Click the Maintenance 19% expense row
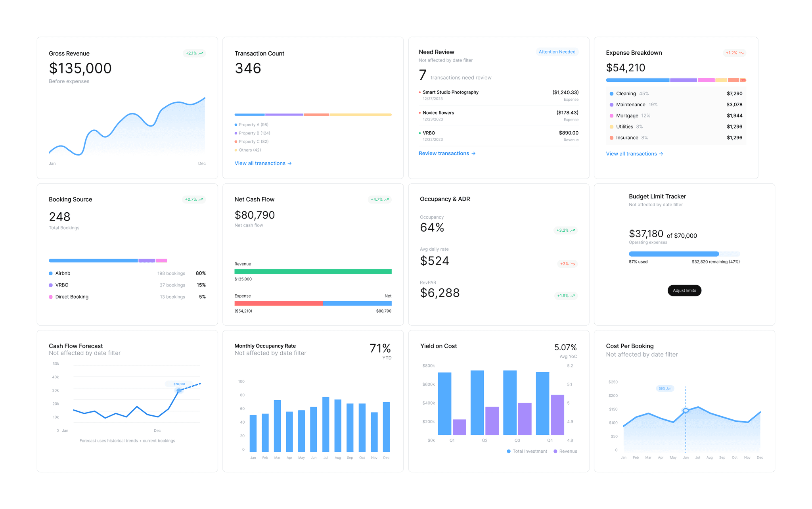Image resolution: width=812 pixels, height=509 pixels. tap(676, 105)
